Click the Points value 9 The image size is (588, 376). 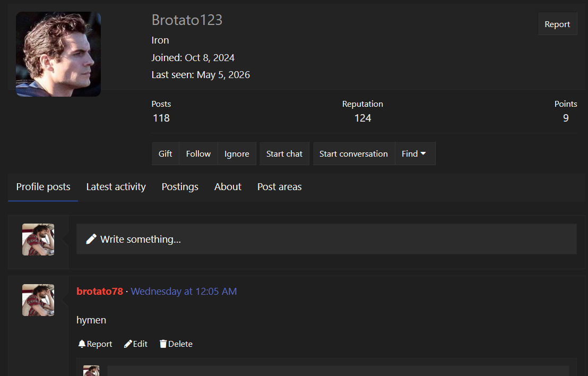566,118
